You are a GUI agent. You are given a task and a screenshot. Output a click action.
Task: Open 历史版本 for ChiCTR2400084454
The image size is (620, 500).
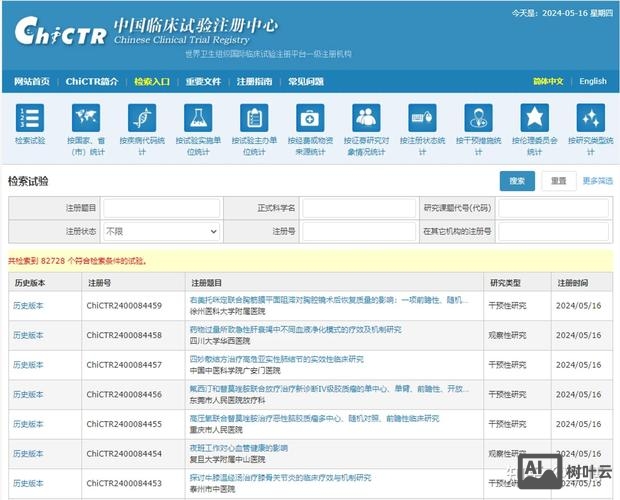[x=28, y=454]
